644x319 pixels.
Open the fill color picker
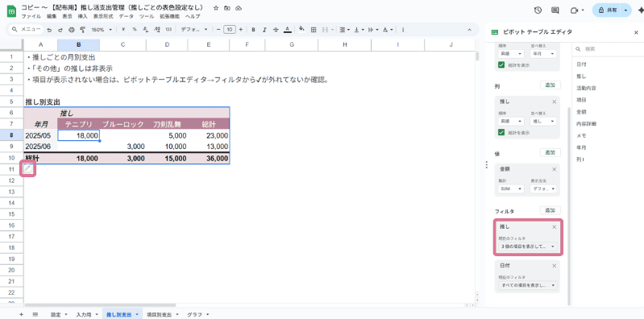click(x=302, y=30)
